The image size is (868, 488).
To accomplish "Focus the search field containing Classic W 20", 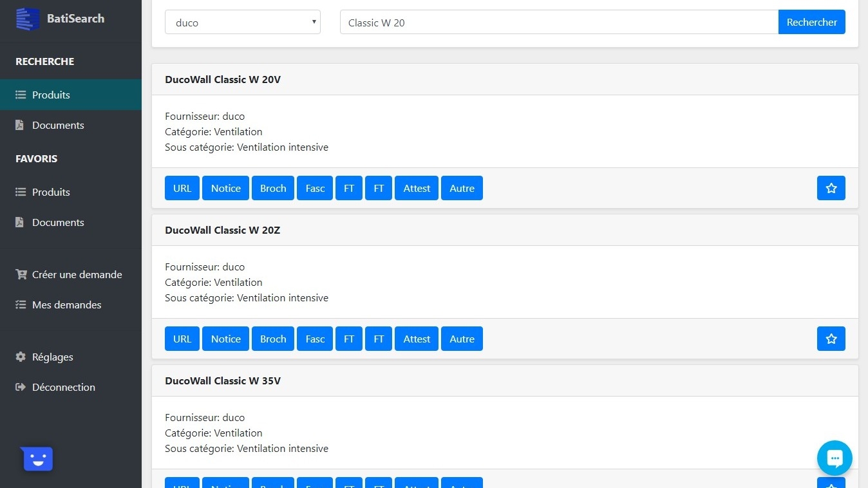I will [558, 23].
